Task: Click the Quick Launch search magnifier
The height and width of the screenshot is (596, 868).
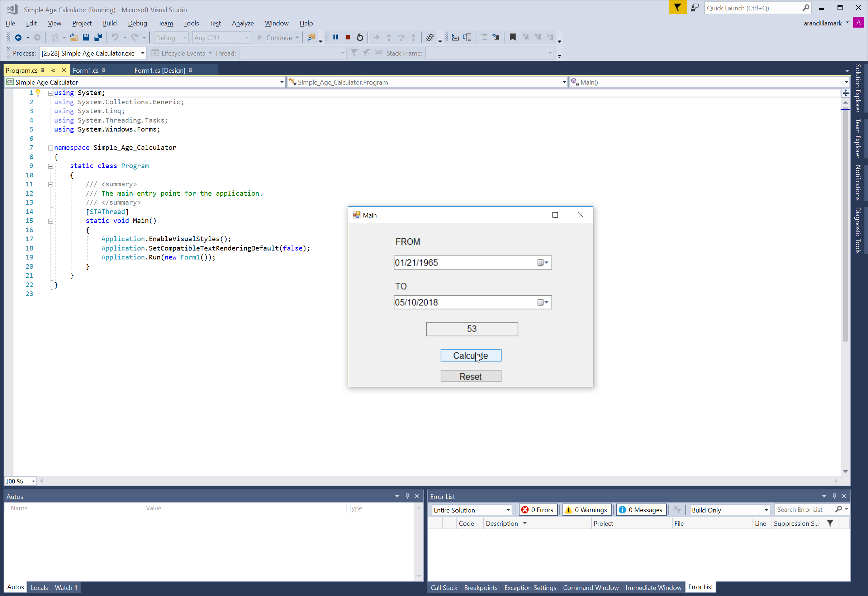Action: pos(806,8)
